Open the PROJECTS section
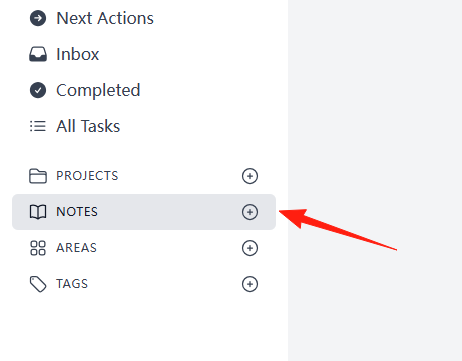Viewport: 462px width, 361px height. pyautogui.click(x=87, y=176)
